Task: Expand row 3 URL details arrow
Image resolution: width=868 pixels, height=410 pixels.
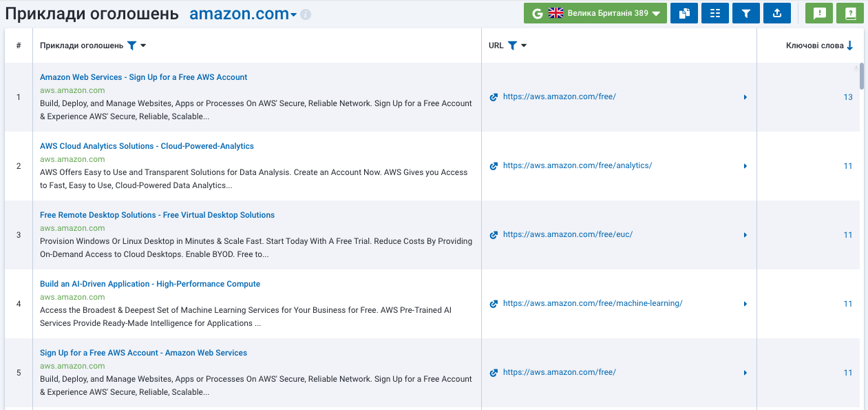Action: (745, 235)
